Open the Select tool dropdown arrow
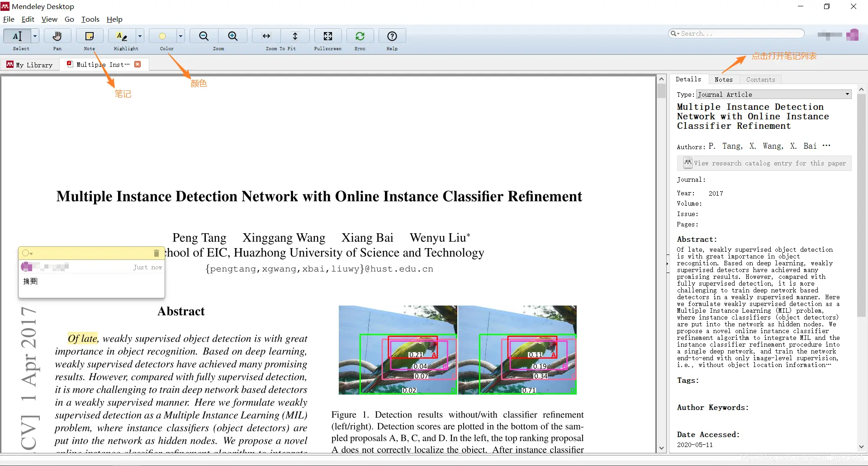Viewport: 868px width, 466px height. coord(35,36)
